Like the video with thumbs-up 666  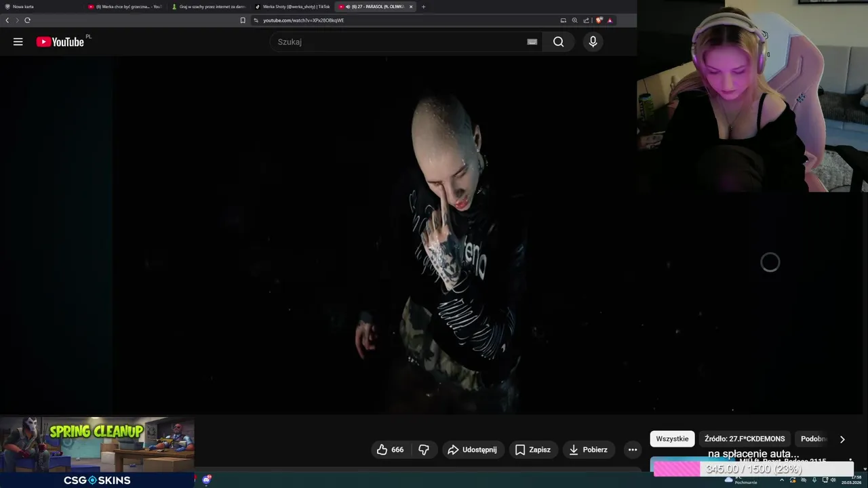tap(391, 449)
